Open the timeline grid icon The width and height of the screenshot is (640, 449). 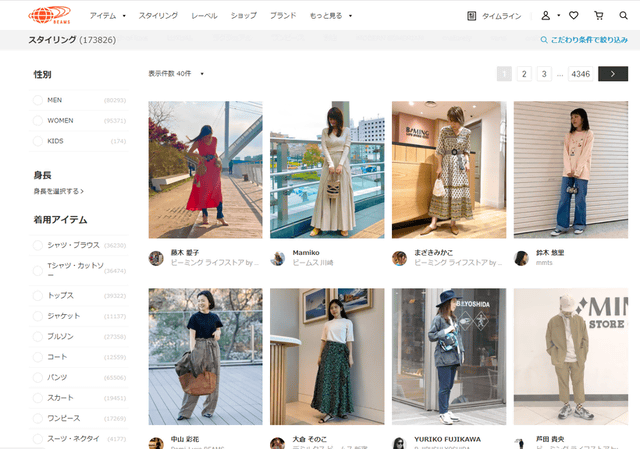click(471, 16)
